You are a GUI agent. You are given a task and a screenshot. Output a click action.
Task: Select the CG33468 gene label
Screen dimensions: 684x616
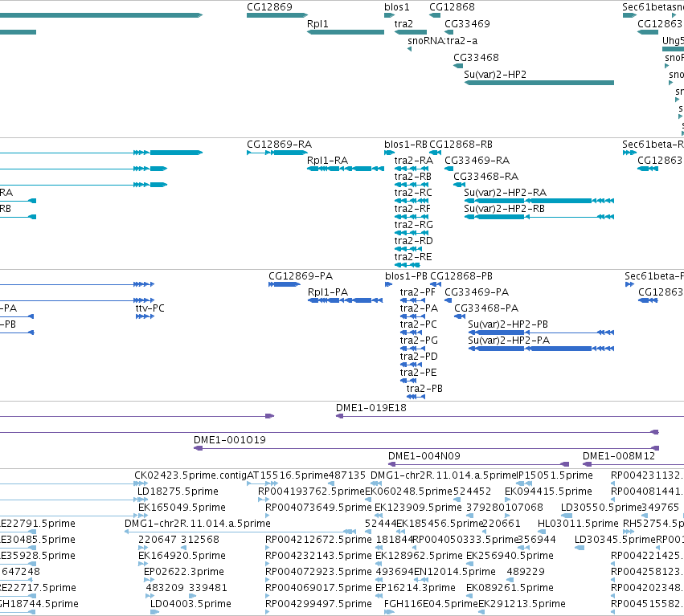tap(476, 58)
